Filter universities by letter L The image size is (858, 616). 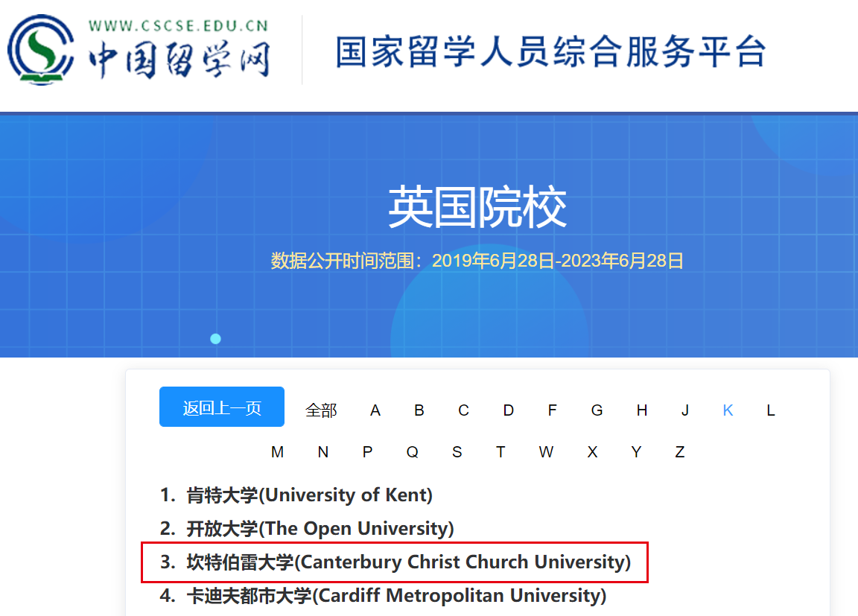point(770,410)
